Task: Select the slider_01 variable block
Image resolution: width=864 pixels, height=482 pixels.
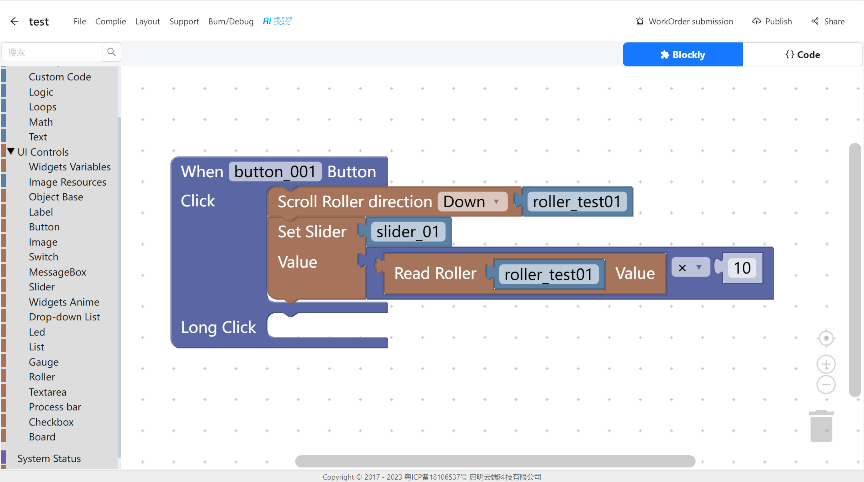Action: [407, 232]
